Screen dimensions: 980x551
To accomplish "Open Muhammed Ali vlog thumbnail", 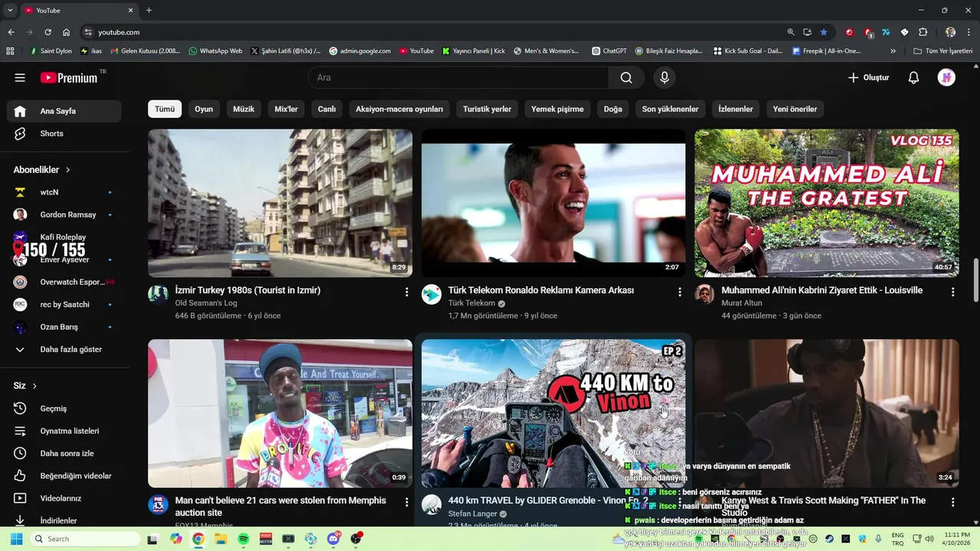I will (x=827, y=203).
